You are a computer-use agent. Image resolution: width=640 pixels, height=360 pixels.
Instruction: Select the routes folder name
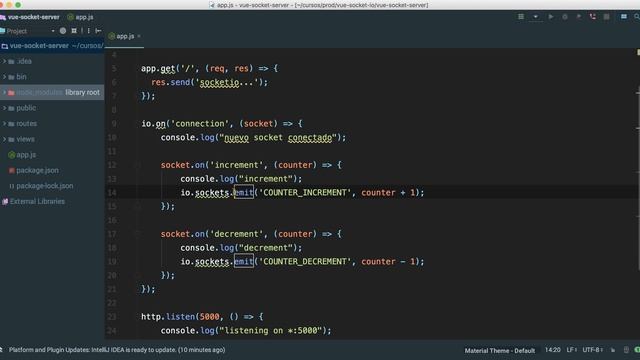[x=27, y=124]
